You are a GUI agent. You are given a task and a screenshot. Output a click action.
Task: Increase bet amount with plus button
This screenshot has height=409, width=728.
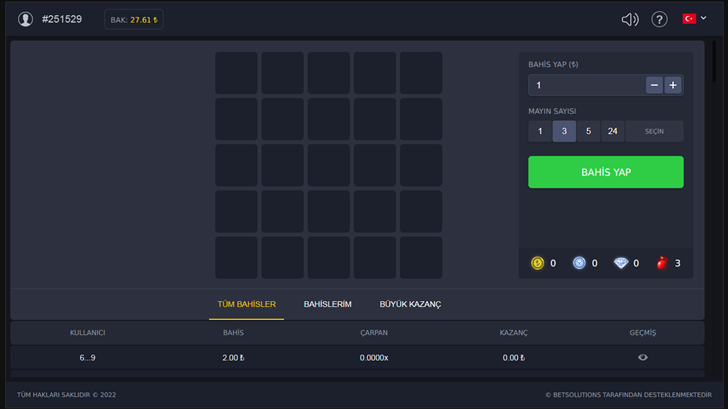pos(673,85)
